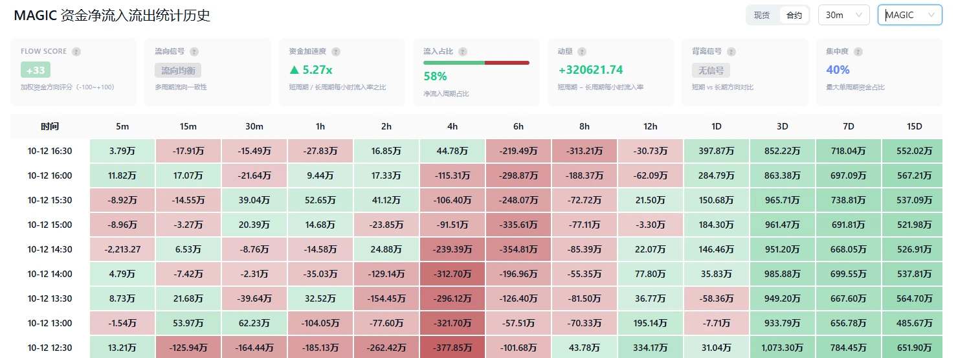
Task: Open help icon beside 资金加速度
Action: pyautogui.click(x=336, y=52)
